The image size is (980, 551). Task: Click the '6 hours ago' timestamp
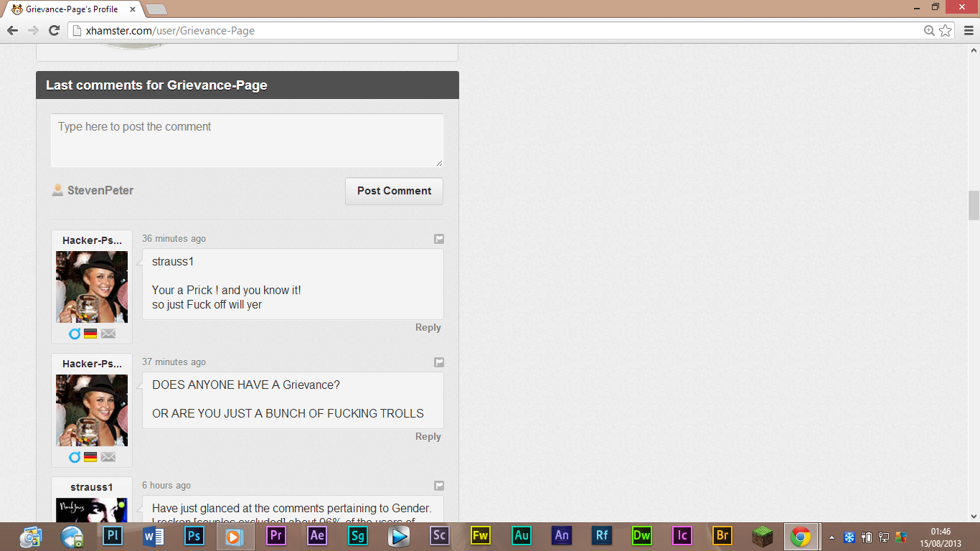click(166, 486)
